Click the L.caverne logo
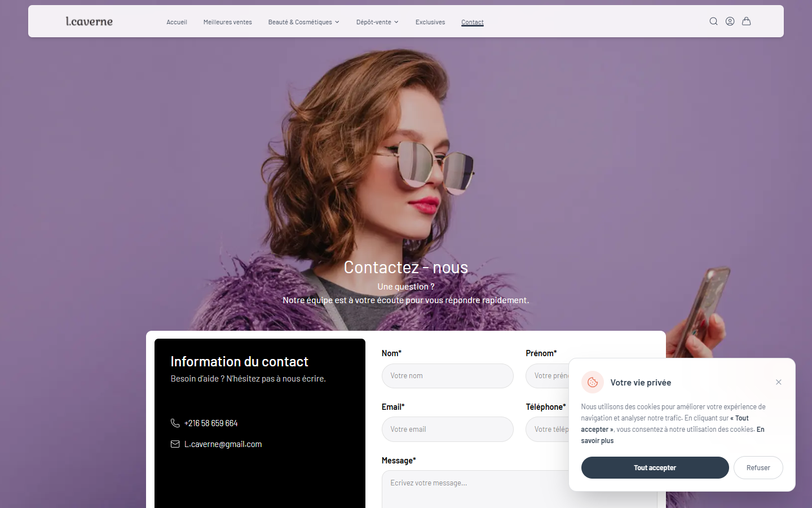 point(89,21)
